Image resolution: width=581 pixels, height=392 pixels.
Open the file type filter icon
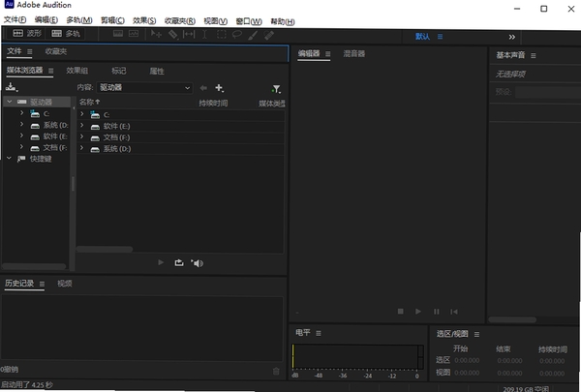pos(276,89)
